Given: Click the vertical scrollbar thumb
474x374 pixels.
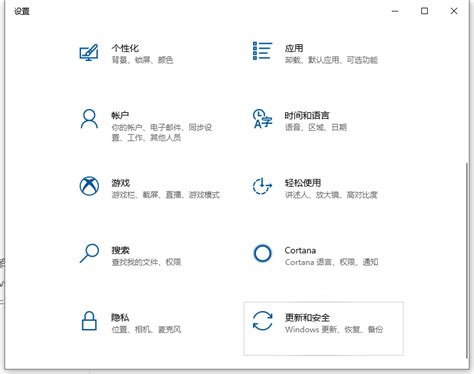Looking at the screenshot, I should 467,261.
